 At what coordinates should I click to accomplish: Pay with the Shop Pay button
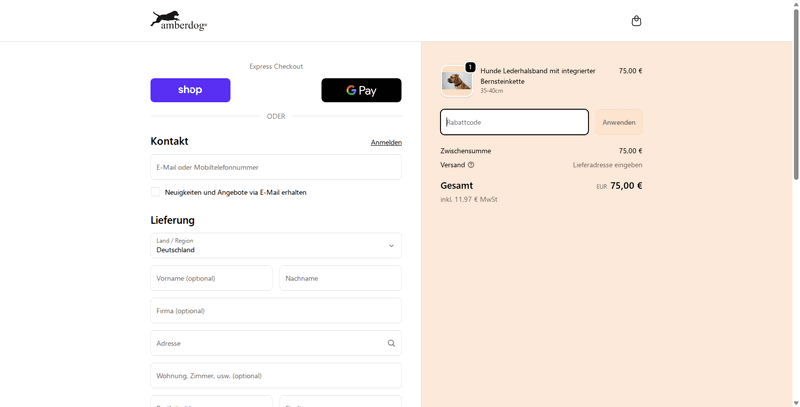(190, 90)
